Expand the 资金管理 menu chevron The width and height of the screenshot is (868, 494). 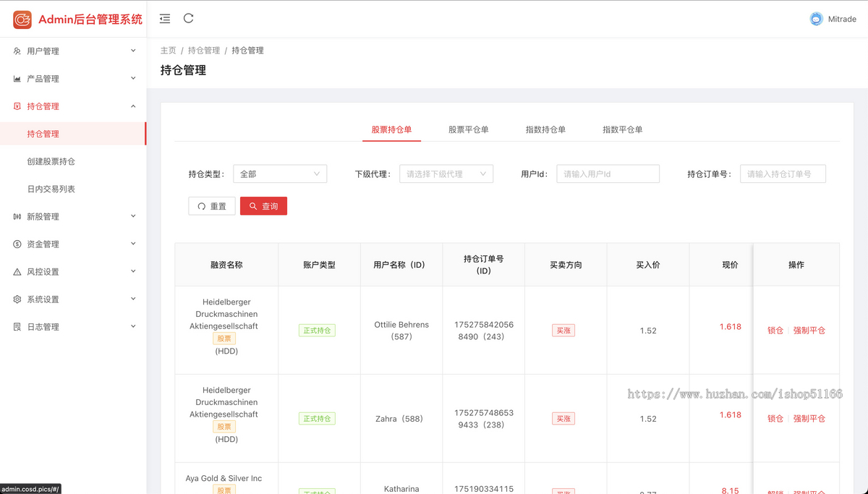133,243
